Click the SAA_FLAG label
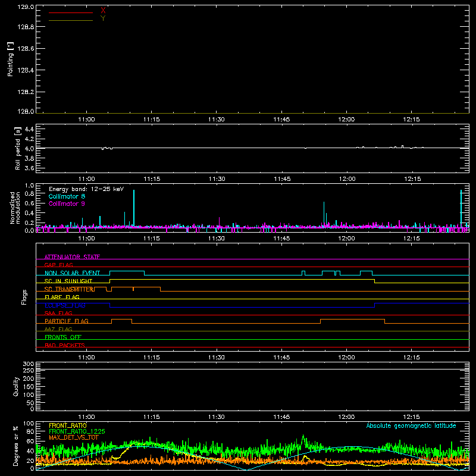Image resolution: width=476 pixels, height=476 pixels. 58,313
